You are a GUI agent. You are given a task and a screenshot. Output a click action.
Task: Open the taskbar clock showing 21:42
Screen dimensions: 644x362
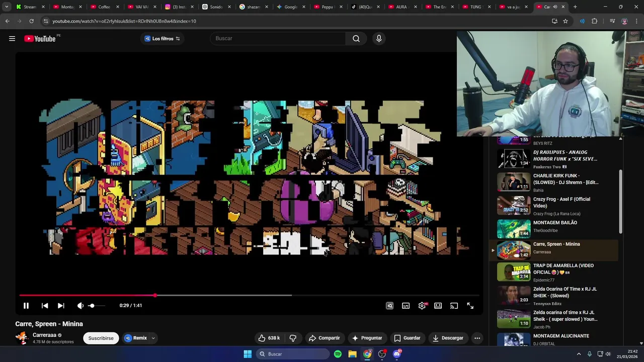coord(627,354)
